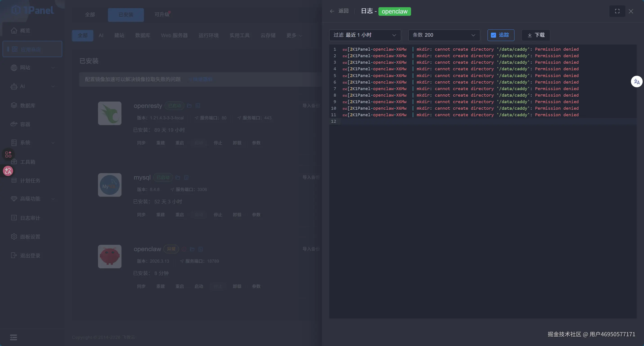Switch to the 可升级 tab
This screenshot has height=346, width=644.
(162, 14)
